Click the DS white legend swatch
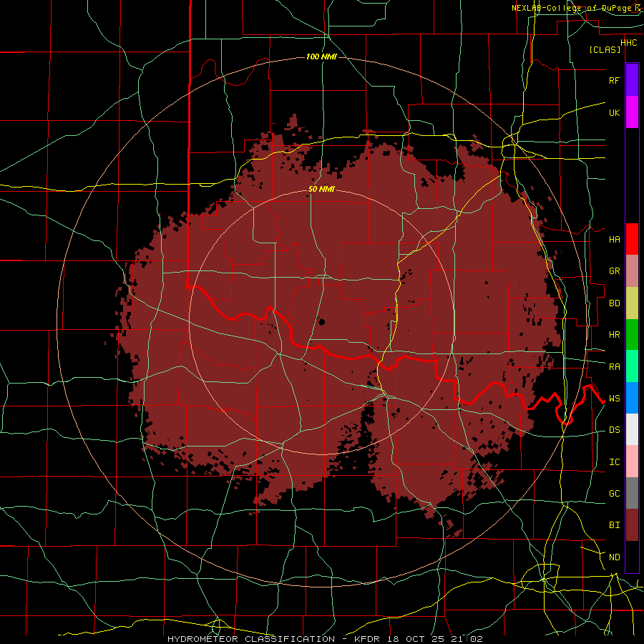Image resolution: width=644 pixels, height=644 pixels. [x=632, y=429]
